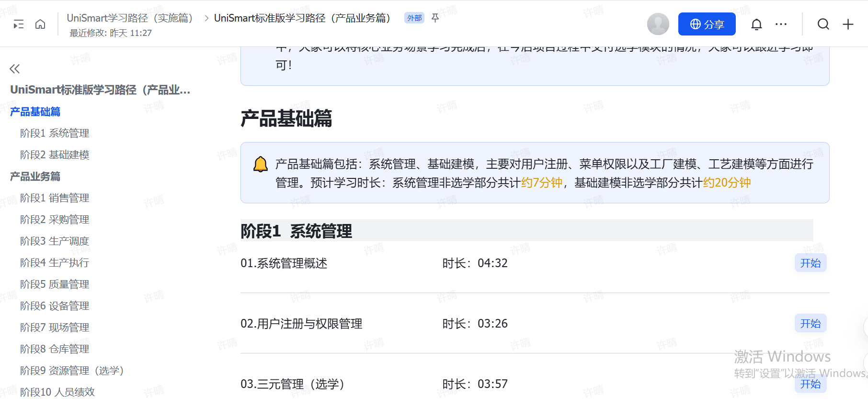Viewport: 868px width, 400px height.
Task: Navigate to 阶段4 生产执行
Action: 55,263
